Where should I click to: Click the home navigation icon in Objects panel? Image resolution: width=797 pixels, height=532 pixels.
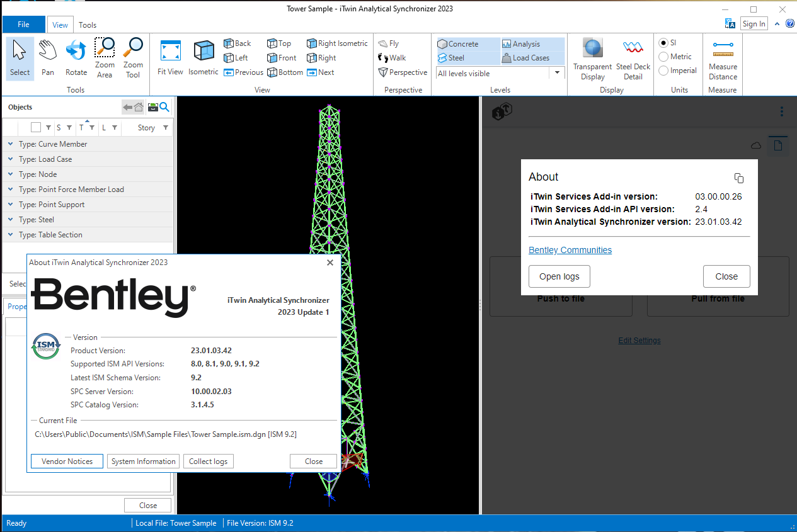139,108
